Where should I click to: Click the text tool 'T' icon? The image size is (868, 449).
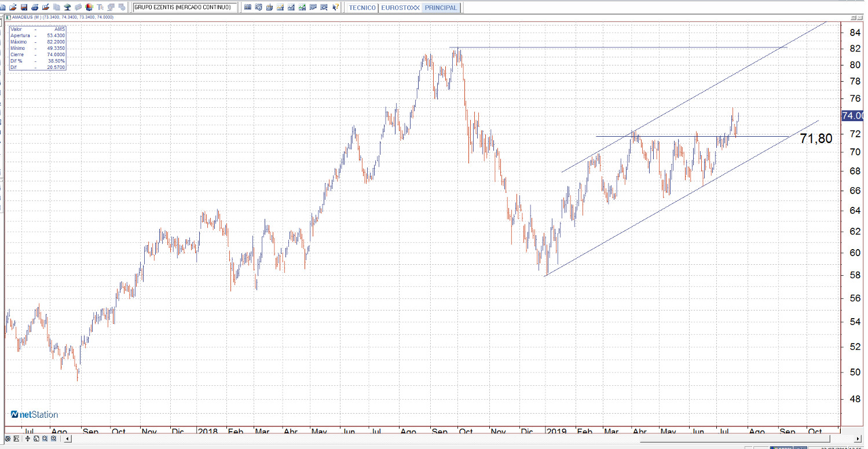click(100, 8)
